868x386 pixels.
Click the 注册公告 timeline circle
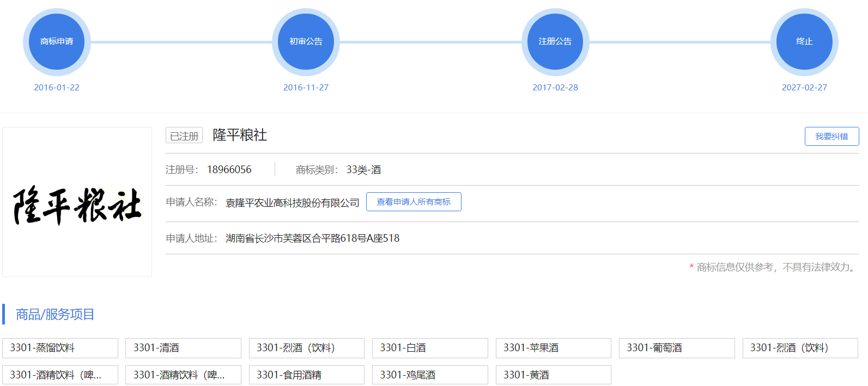tap(555, 42)
